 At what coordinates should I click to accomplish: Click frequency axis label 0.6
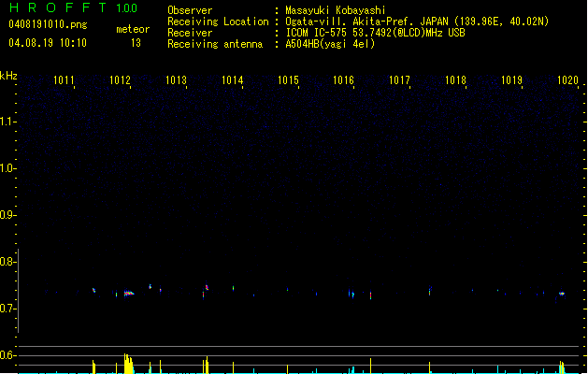(7, 355)
